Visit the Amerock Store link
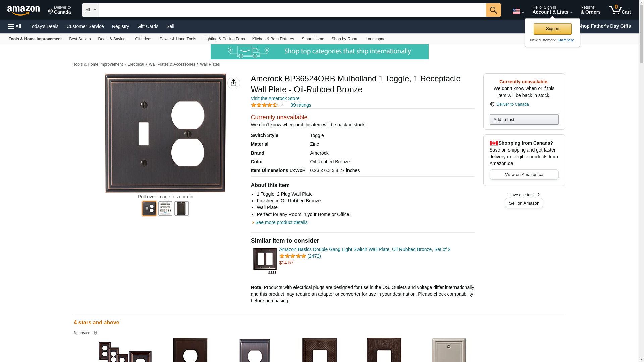The image size is (644, 362). pyautogui.click(x=275, y=98)
